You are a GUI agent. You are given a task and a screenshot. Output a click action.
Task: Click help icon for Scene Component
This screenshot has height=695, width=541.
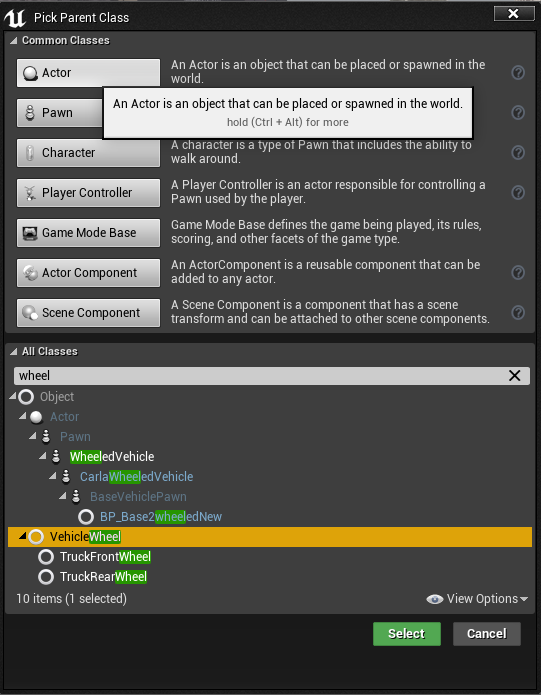click(518, 312)
